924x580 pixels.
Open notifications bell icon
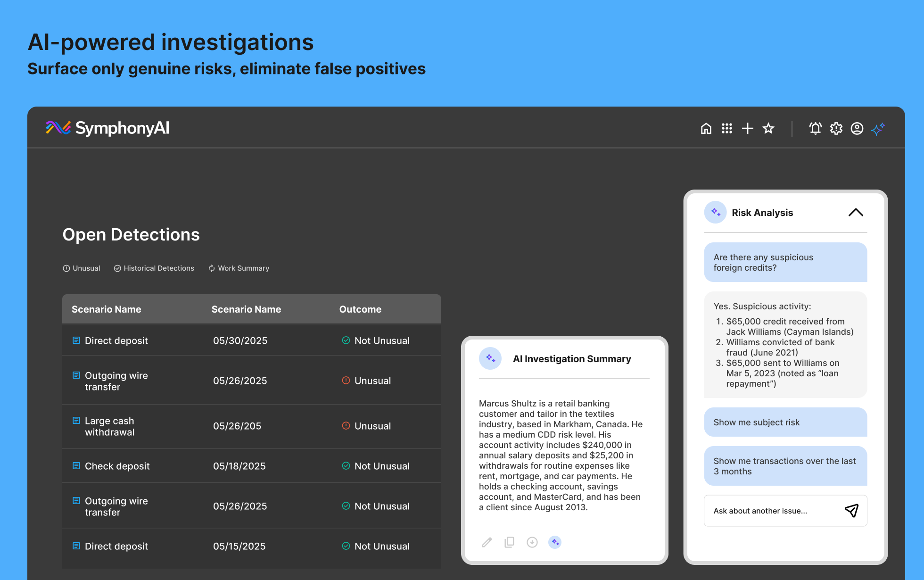click(x=815, y=128)
